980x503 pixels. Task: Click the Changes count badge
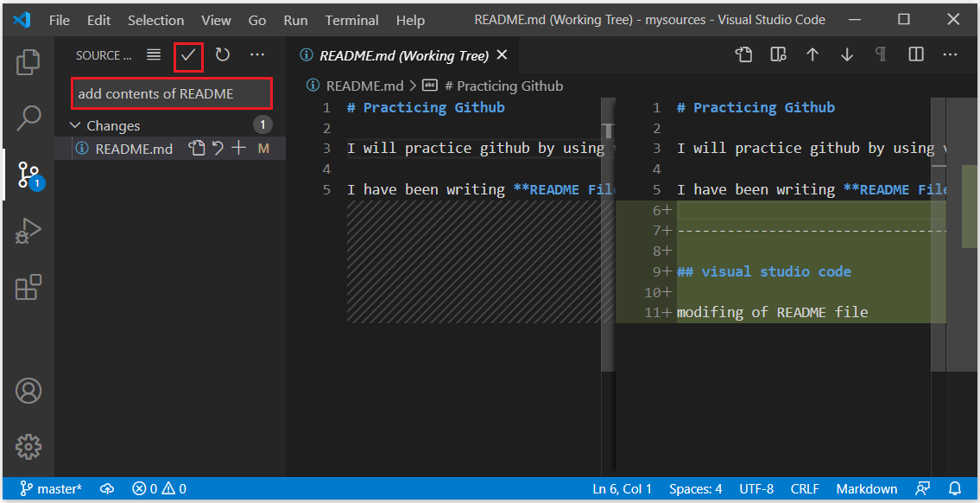[x=262, y=125]
